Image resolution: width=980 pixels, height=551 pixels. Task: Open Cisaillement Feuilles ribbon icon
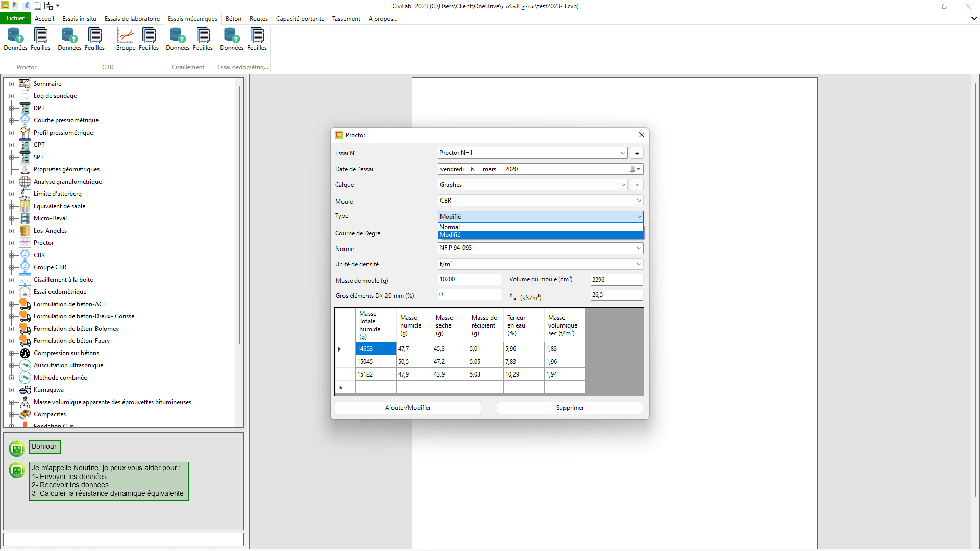point(203,39)
